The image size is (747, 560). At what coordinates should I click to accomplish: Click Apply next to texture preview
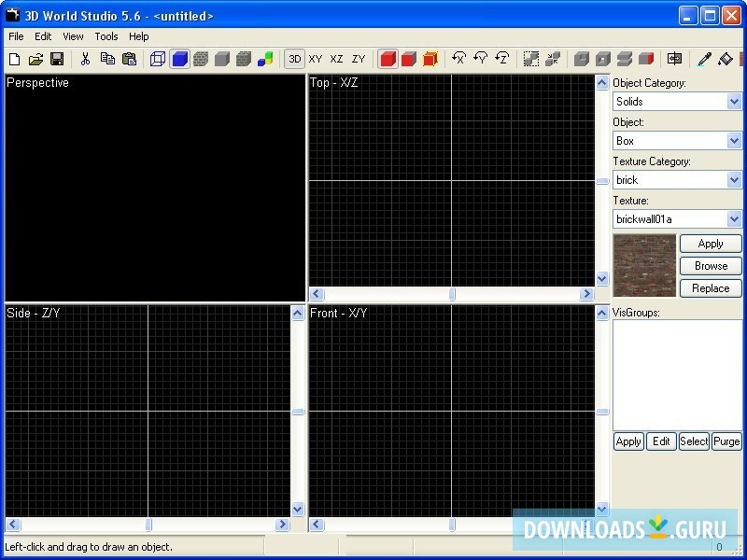[x=711, y=244]
